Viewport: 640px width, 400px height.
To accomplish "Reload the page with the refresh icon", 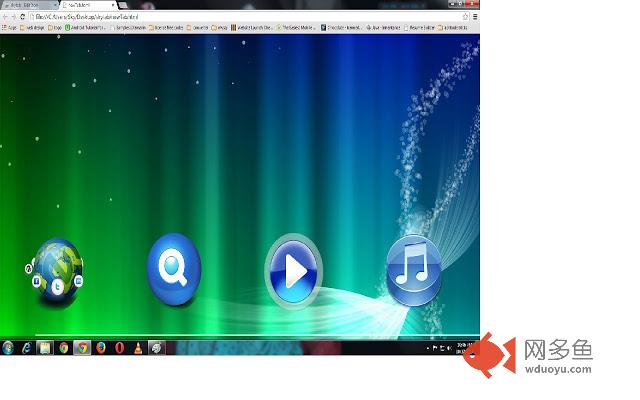I will point(22,17).
